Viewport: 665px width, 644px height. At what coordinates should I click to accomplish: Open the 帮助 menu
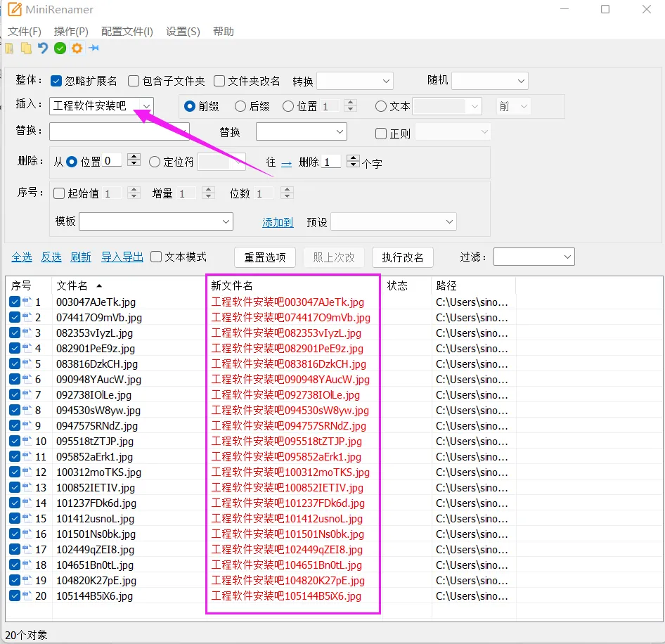point(223,32)
